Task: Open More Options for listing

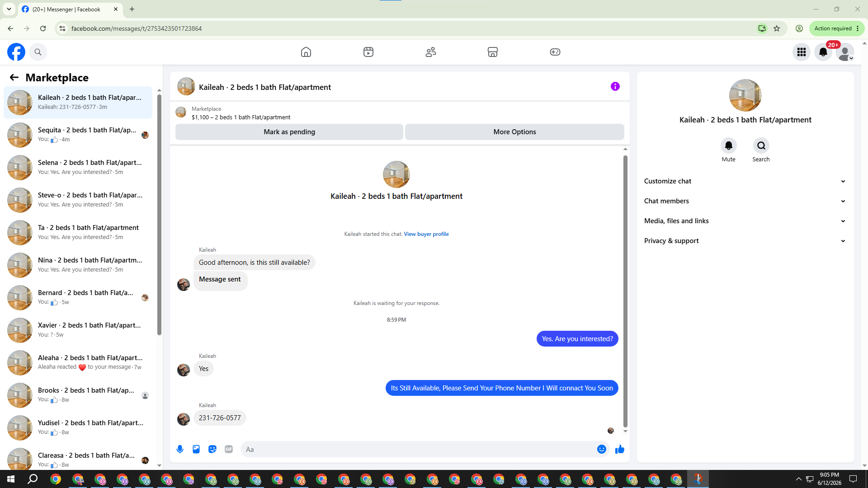Action: coord(514,132)
